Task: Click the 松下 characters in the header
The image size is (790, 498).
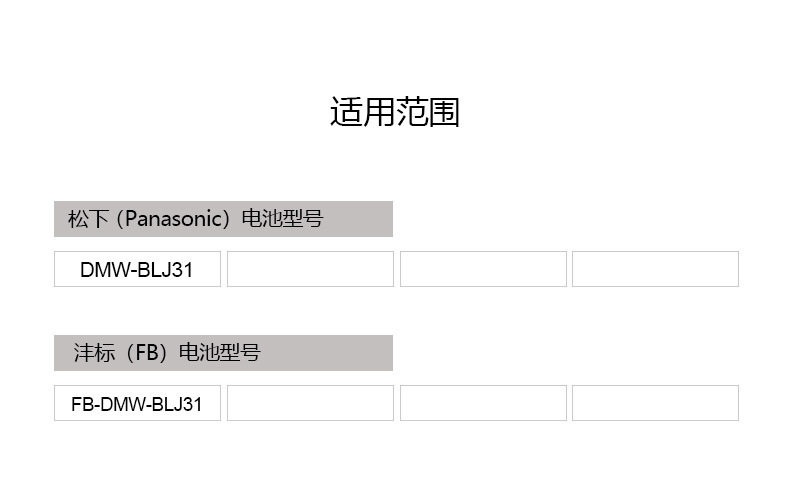Action: pyautogui.click(x=88, y=219)
